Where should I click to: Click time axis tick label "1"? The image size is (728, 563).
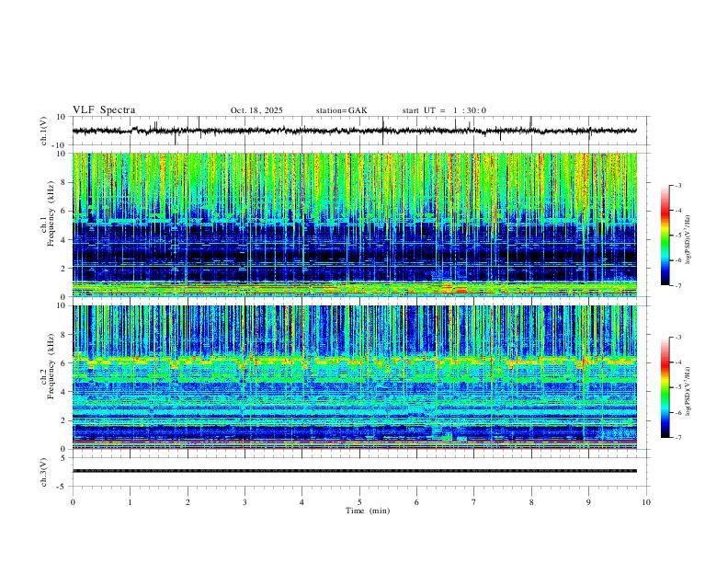(130, 502)
